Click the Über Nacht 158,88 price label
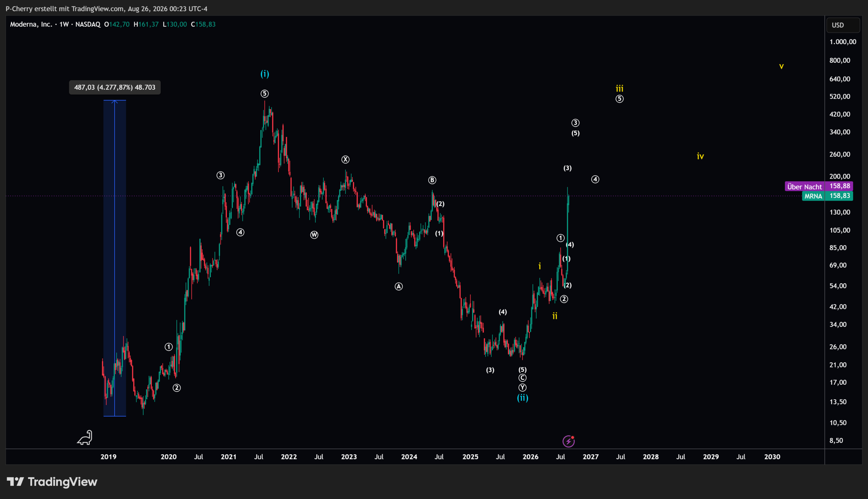The width and height of the screenshot is (868, 499). (818, 186)
